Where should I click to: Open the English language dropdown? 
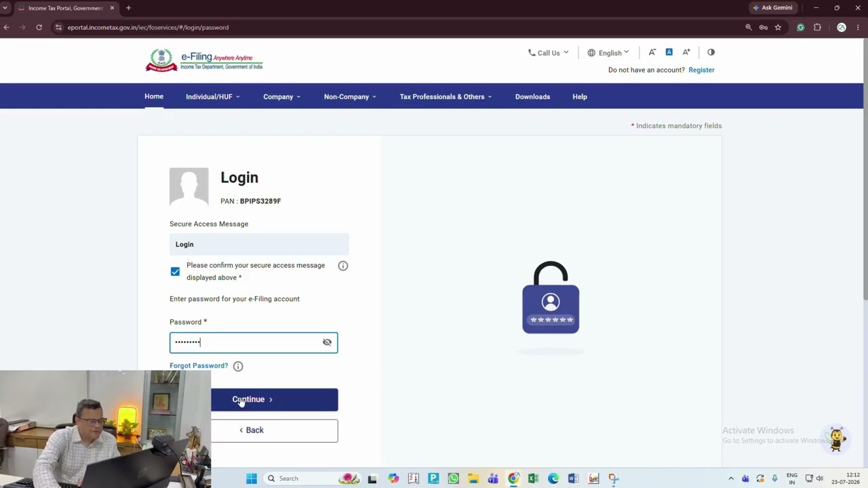[x=608, y=53]
